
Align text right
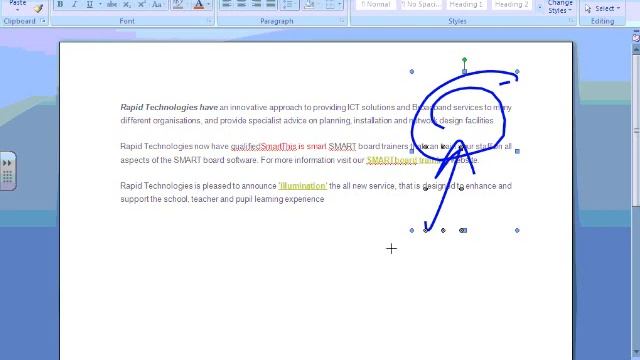pos(256,4)
